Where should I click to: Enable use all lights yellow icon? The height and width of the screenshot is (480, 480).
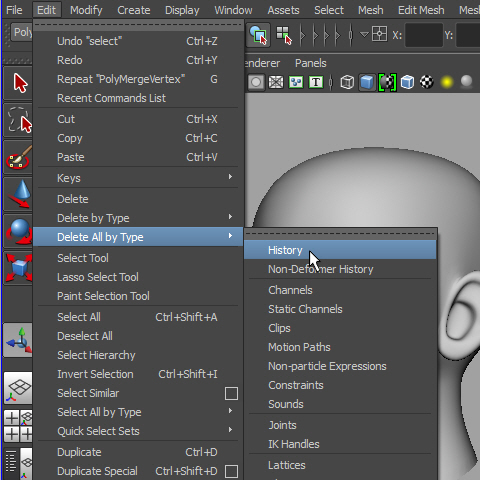click(446, 82)
